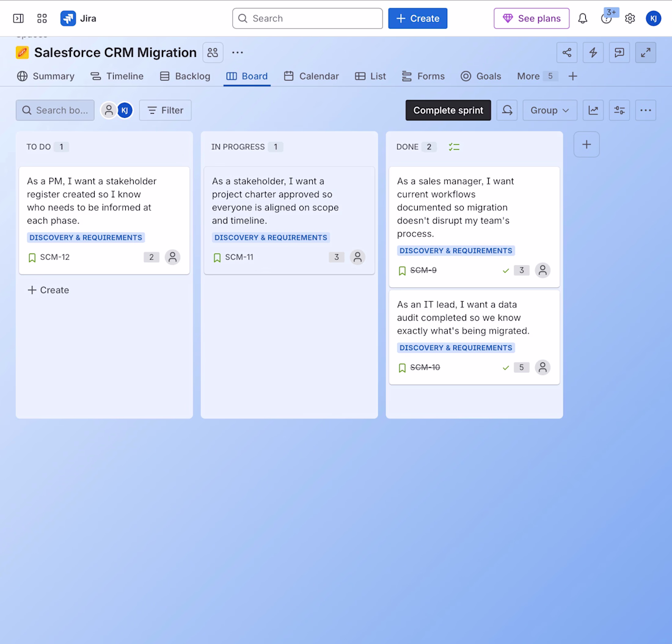The height and width of the screenshot is (644, 672).
Task: Select the Board tab
Action: pos(247,76)
